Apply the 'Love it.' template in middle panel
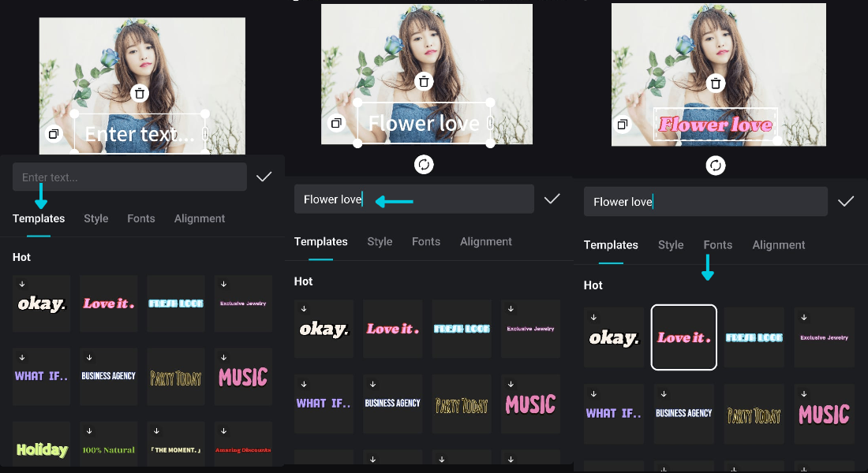Viewport: 868px width, 473px height. (392, 329)
